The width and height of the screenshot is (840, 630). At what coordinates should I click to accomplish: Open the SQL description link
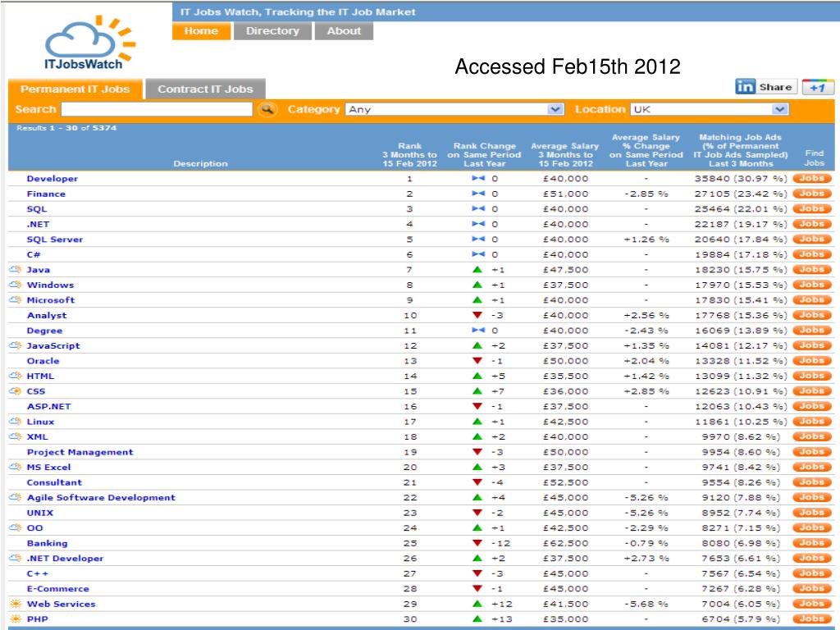click(37, 209)
